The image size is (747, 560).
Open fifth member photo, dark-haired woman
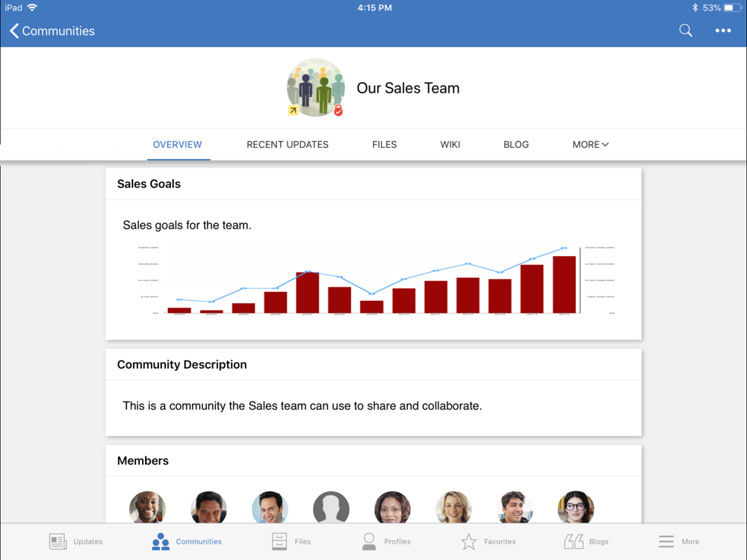pyautogui.click(x=392, y=508)
